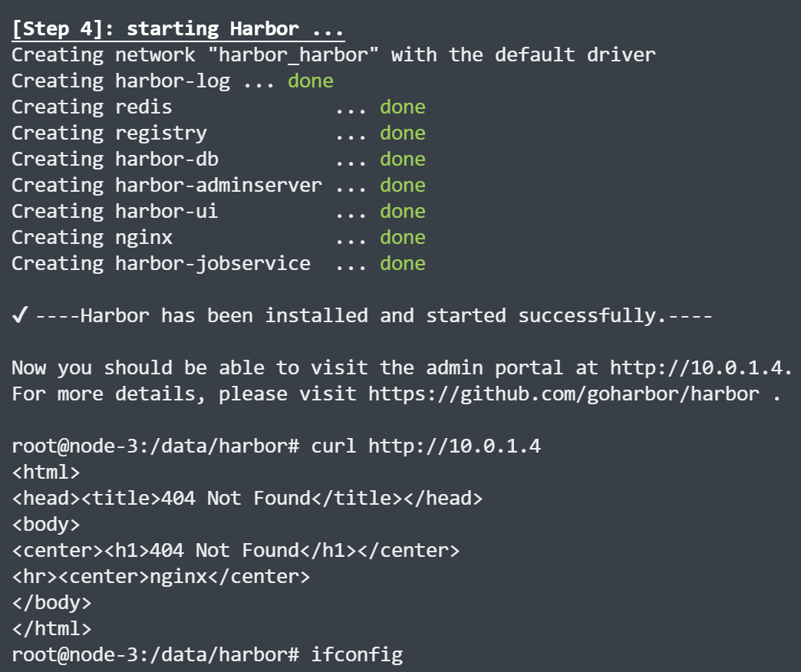Select the done status next to harbor-adminserver
The width and height of the screenshot is (801, 672).
(x=402, y=186)
